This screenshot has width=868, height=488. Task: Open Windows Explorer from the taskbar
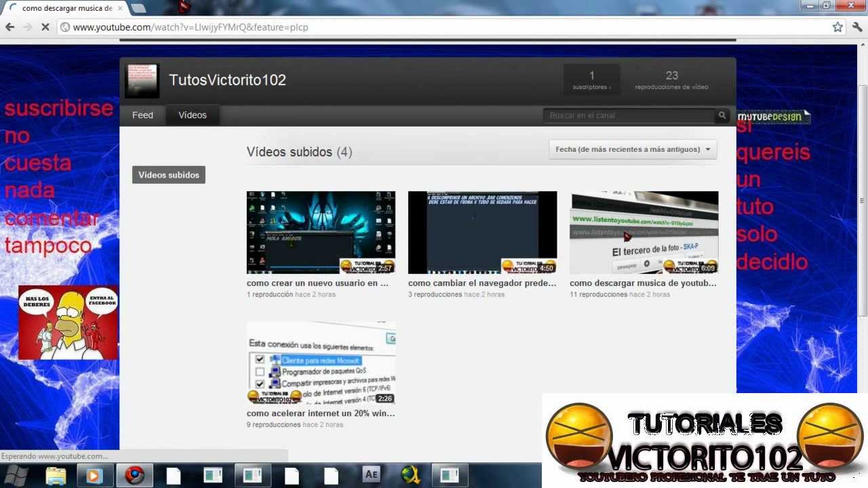click(x=56, y=476)
